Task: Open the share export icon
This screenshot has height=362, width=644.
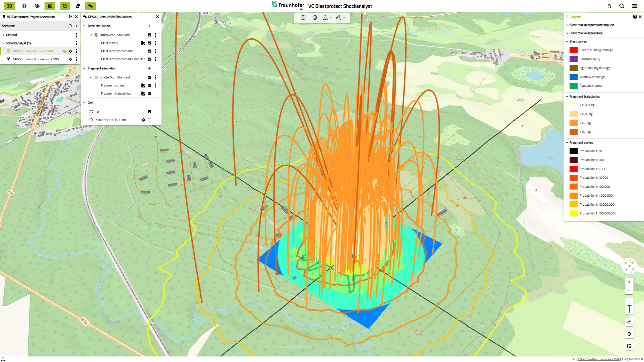Action: [x=609, y=6]
